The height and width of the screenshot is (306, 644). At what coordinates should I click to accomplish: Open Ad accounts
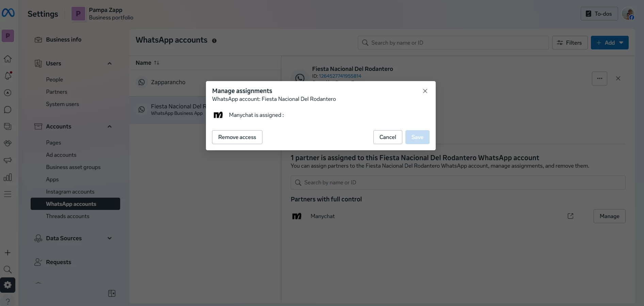click(61, 155)
